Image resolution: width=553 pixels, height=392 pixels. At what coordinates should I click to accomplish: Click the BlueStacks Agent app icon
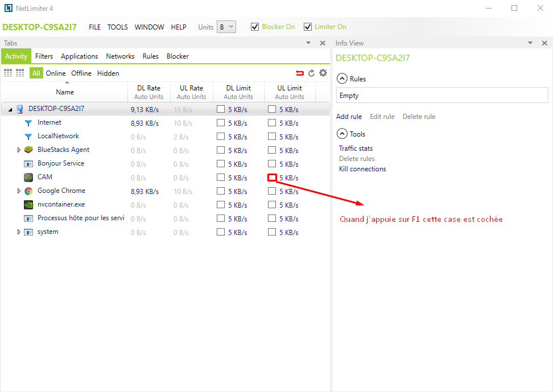point(28,150)
